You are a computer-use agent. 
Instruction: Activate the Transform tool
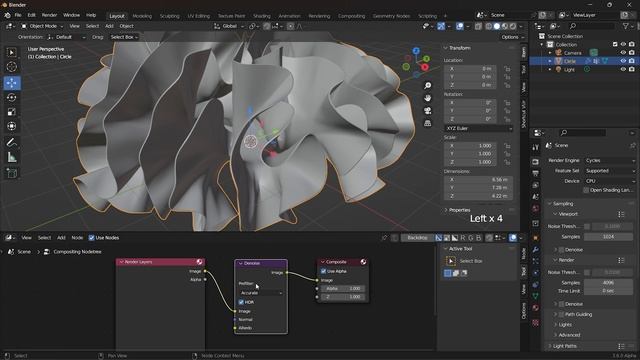(x=11, y=126)
